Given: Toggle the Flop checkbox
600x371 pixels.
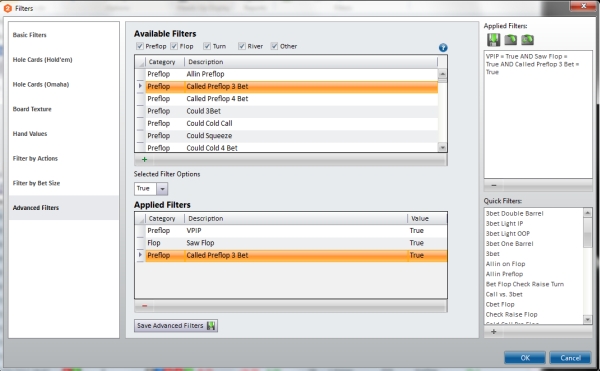Looking at the screenshot, I should pos(174,46).
